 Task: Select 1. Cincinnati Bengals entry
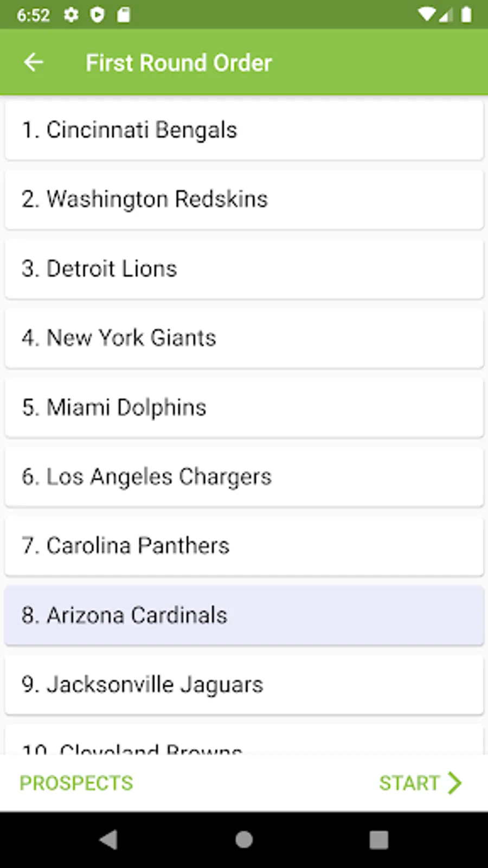coord(244,130)
